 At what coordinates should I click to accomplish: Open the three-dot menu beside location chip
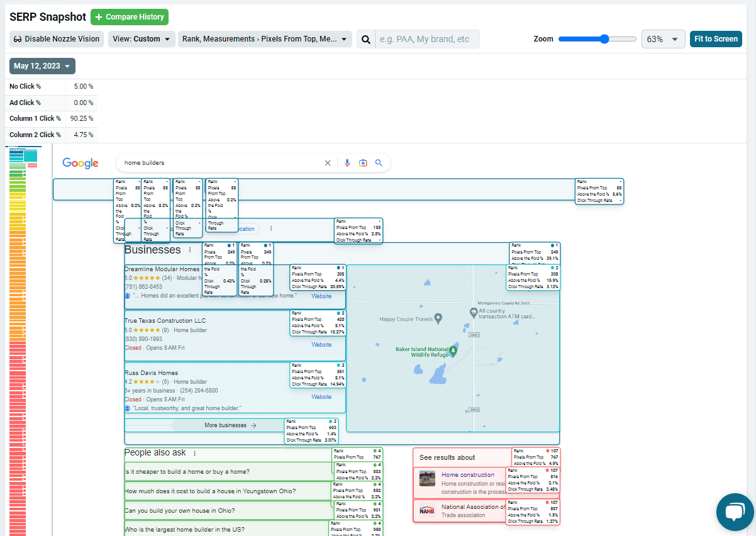(x=271, y=229)
